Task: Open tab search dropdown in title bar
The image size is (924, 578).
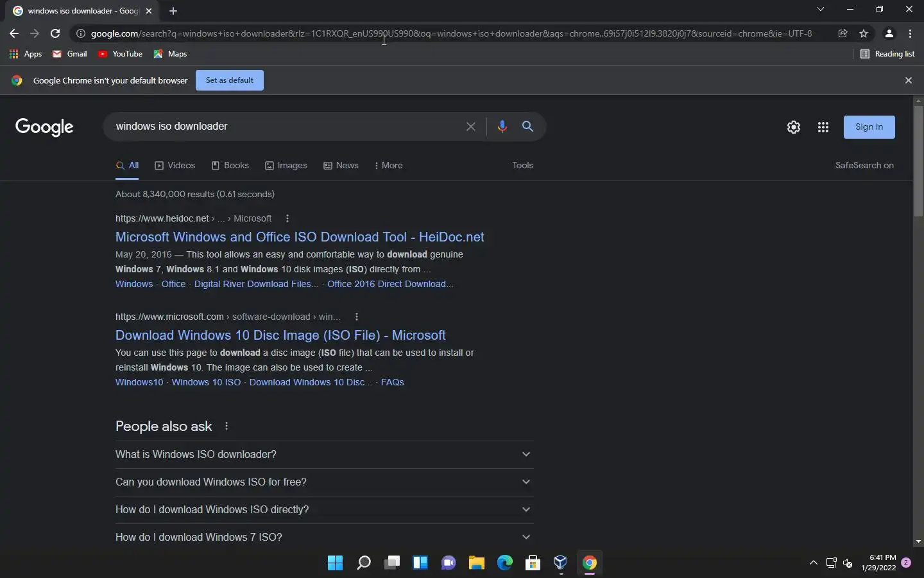Action: [x=820, y=10]
